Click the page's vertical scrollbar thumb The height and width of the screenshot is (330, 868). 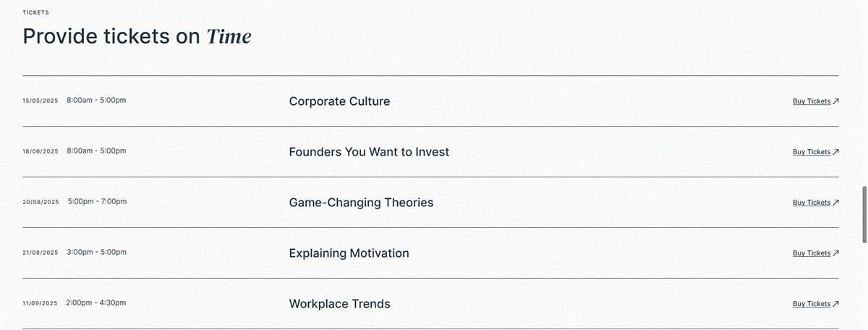pos(864,215)
